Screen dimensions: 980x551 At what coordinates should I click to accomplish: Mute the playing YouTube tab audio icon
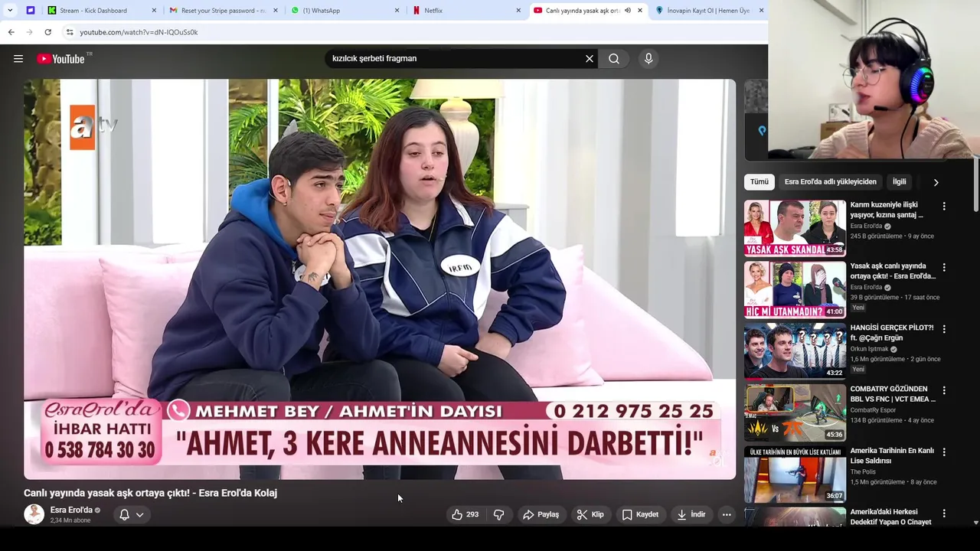628,11
